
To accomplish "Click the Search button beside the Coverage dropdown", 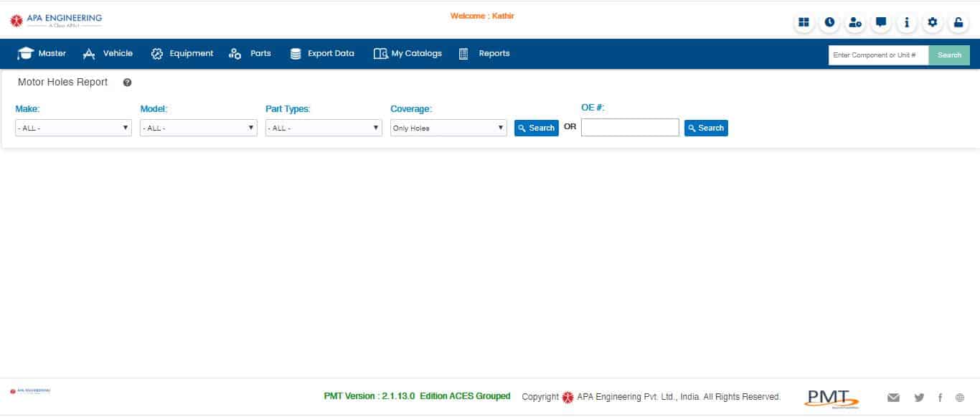I will coord(536,128).
